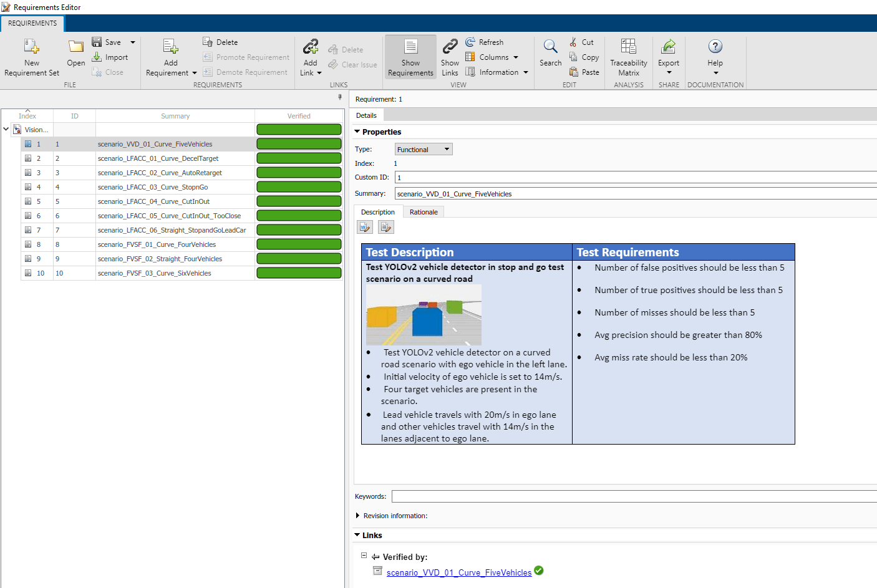Expand the Revision information section
The image size is (877, 588).
[357, 516]
